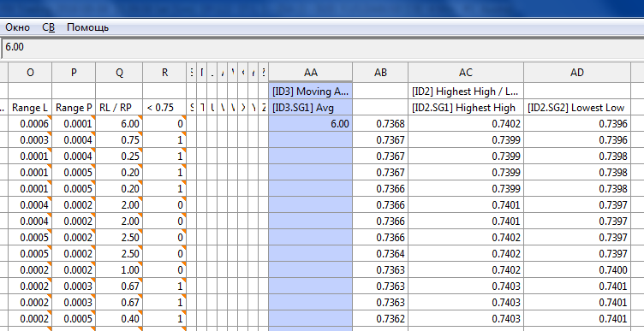Select cell AA with value 6.00
Image resolution: width=644 pixels, height=331 pixels.
coord(311,124)
